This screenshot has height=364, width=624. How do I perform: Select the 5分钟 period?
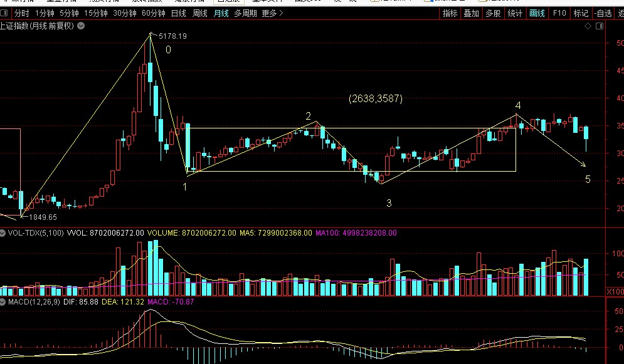tap(69, 14)
